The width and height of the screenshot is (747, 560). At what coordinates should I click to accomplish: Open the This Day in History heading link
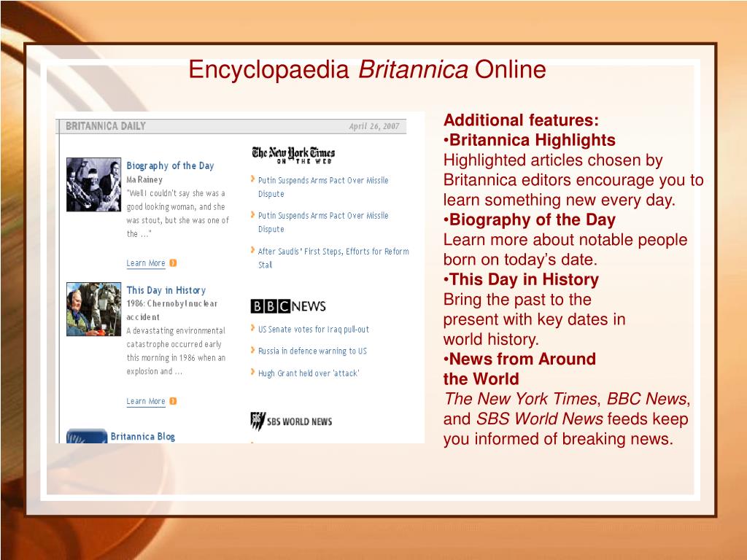(166, 290)
